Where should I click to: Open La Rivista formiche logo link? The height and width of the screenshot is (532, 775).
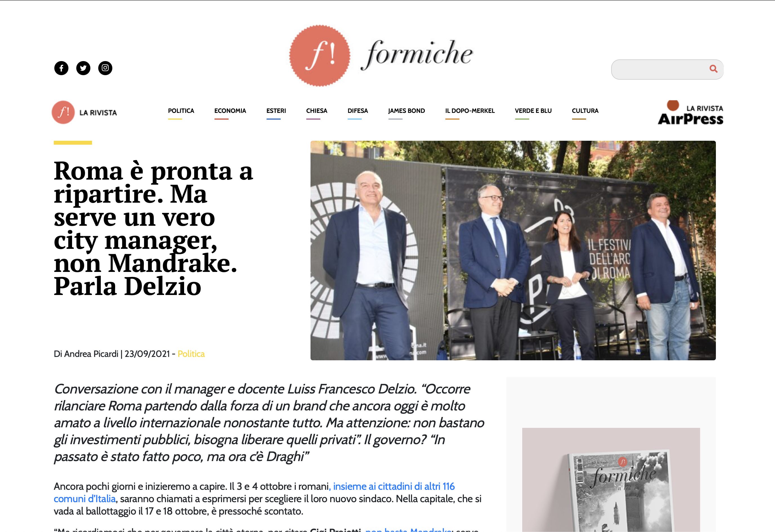coord(84,112)
